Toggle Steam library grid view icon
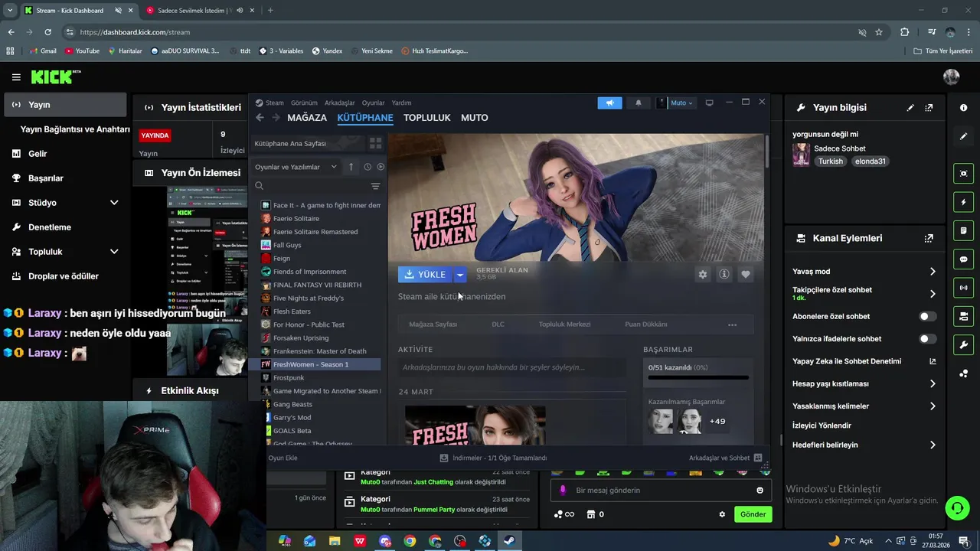This screenshot has width=980, height=551. coord(375,143)
